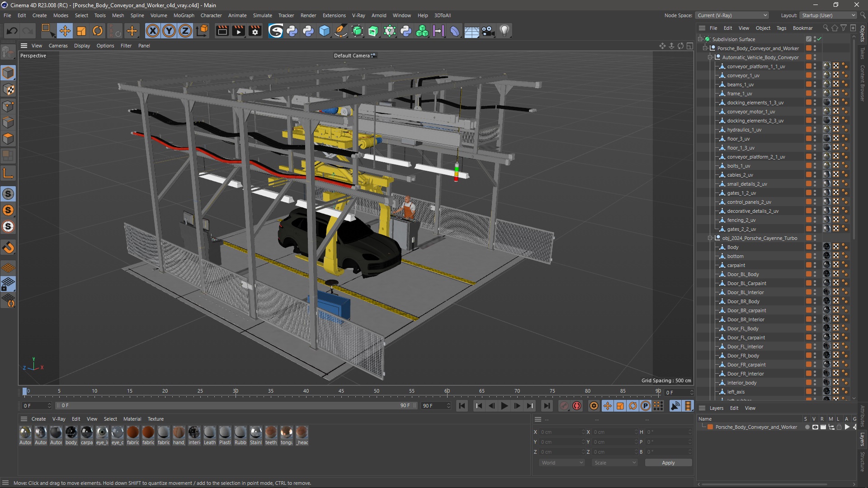868x488 pixels.
Task: Open World coordinate system dropdown
Action: click(x=562, y=463)
